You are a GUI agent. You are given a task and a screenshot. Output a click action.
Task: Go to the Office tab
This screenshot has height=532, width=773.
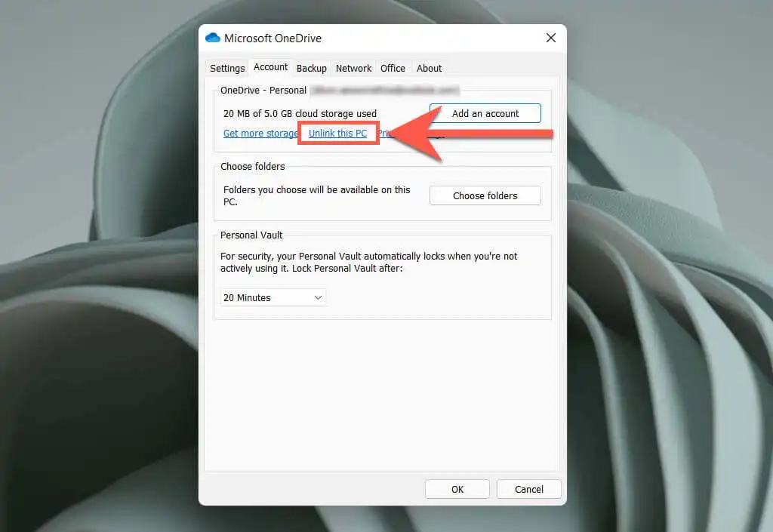393,68
